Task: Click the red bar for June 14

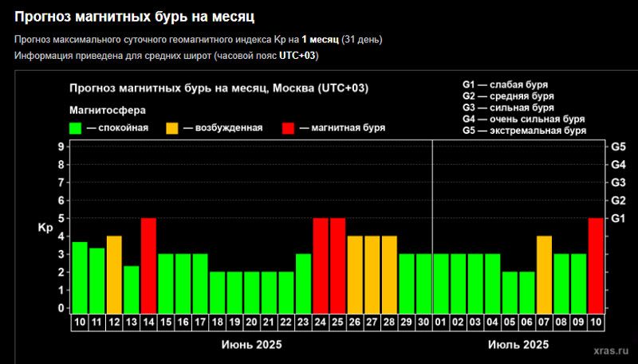Action: [148, 264]
